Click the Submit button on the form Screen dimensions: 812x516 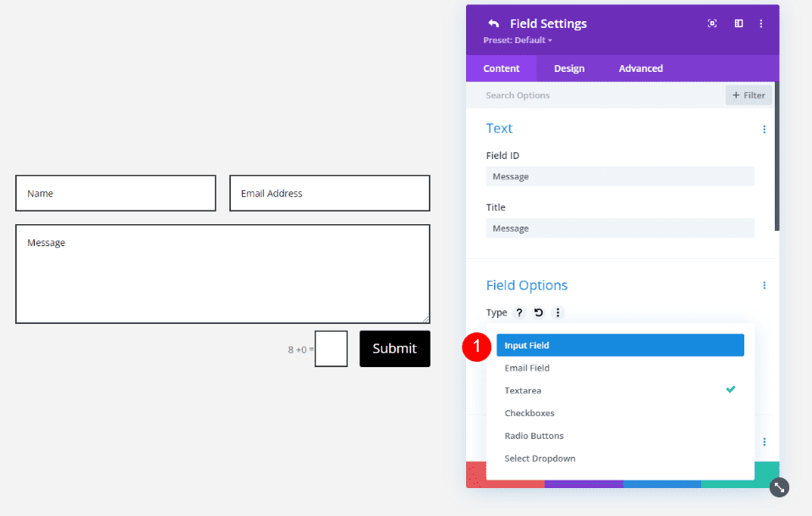point(394,348)
